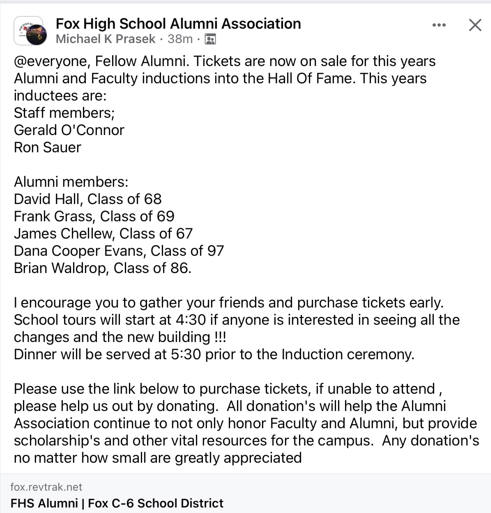Close the post with the X icon

click(475, 25)
